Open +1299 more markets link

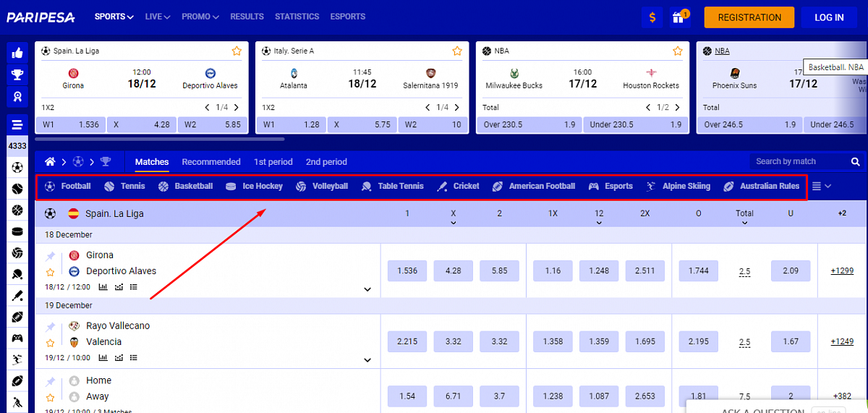(x=843, y=271)
